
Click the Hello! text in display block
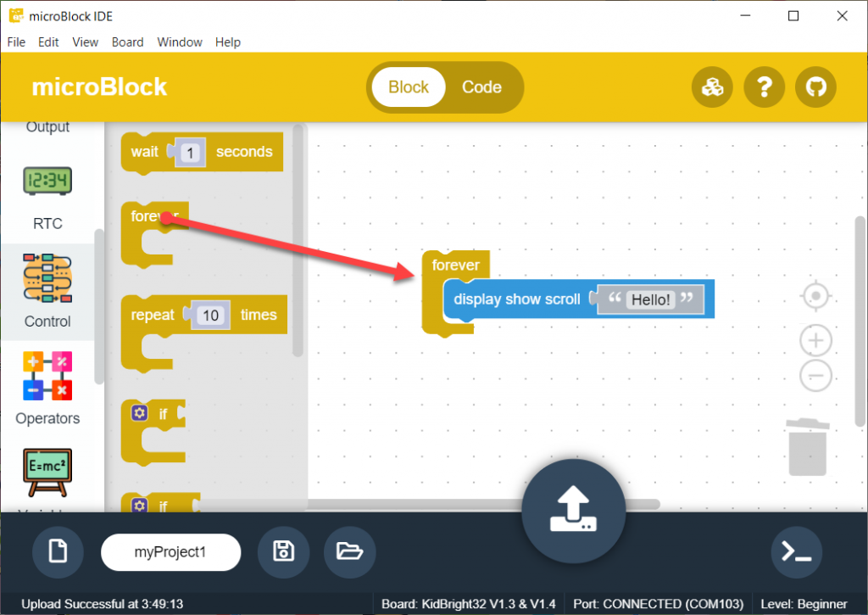click(650, 299)
